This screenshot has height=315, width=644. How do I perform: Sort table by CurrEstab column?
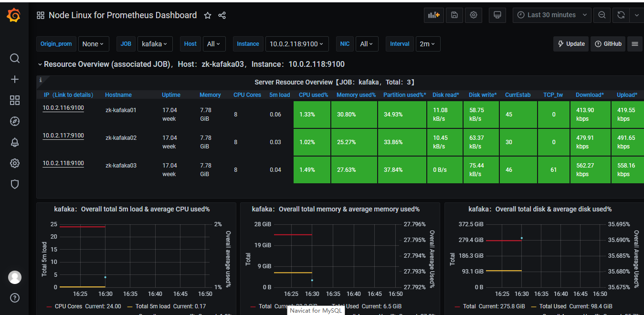coord(517,95)
